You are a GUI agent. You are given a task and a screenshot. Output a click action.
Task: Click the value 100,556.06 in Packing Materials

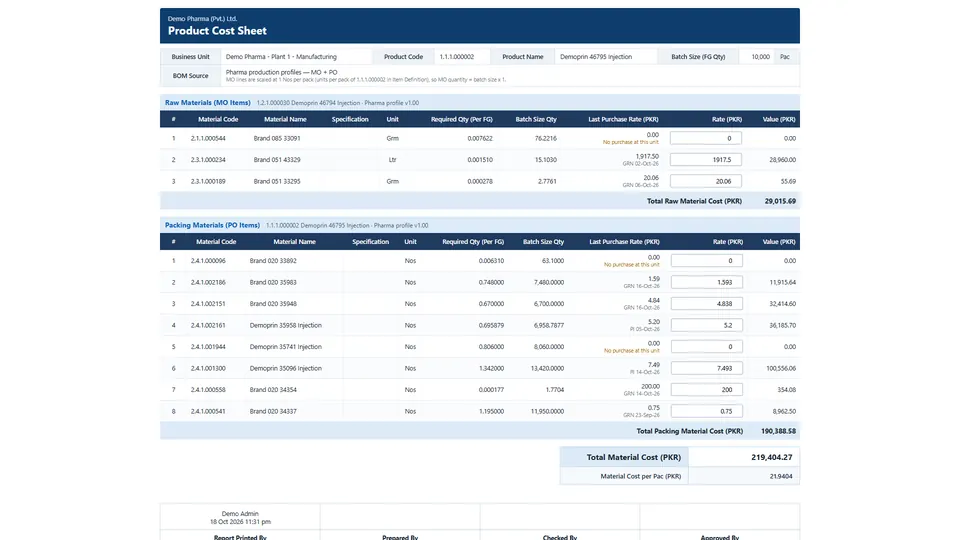pyautogui.click(x=781, y=368)
